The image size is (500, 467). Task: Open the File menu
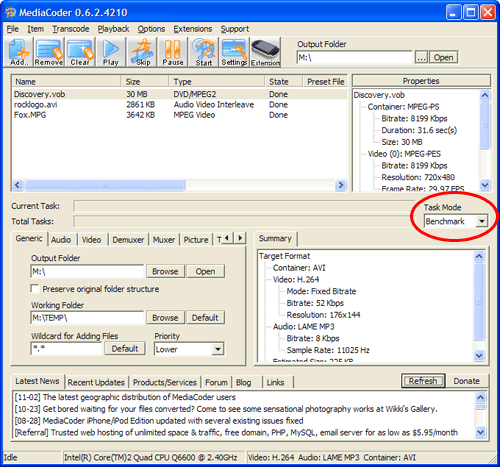coord(13,29)
